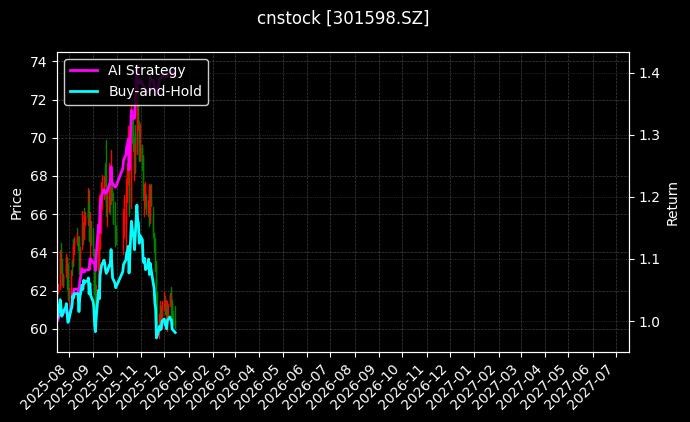Click the 1.2 return tick label
690x422 pixels.
(x=648, y=197)
